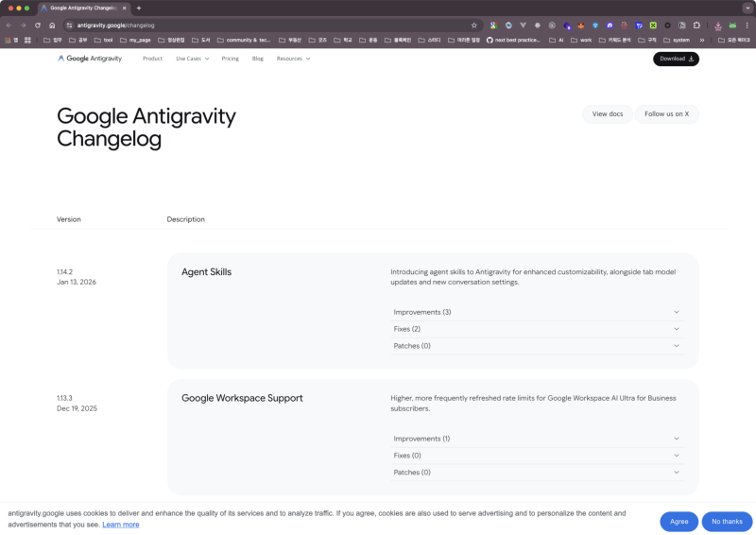
Task: Open the AI bookmarks folder
Action: point(557,40)
